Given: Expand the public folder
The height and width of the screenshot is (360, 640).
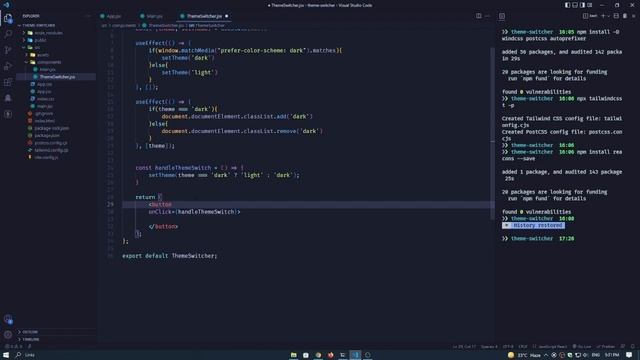Looking at the screenshot, I should [40, 40].
